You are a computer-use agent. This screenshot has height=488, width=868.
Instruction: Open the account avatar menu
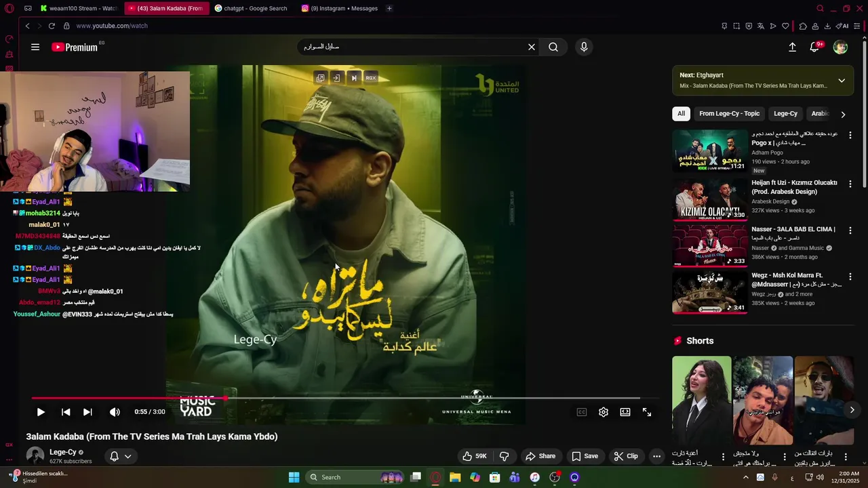[x=840, y=47]
